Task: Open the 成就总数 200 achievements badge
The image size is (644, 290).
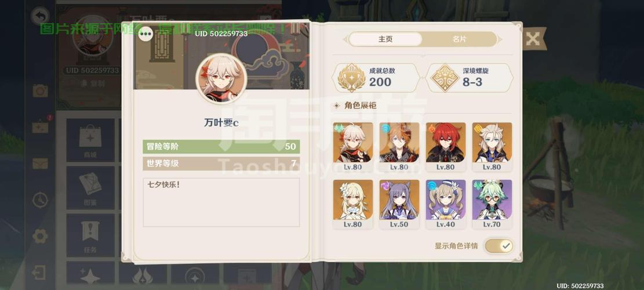Action: pos(376,78)
